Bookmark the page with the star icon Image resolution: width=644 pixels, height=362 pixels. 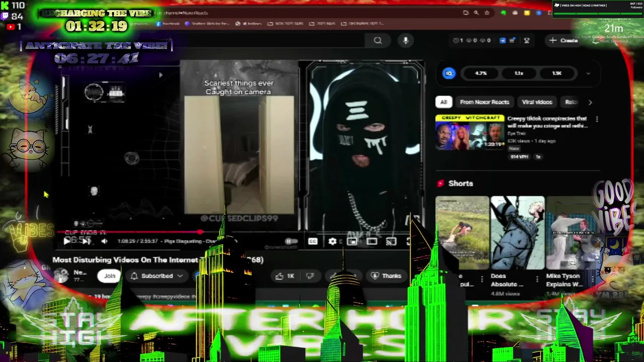tap(487, 13)
